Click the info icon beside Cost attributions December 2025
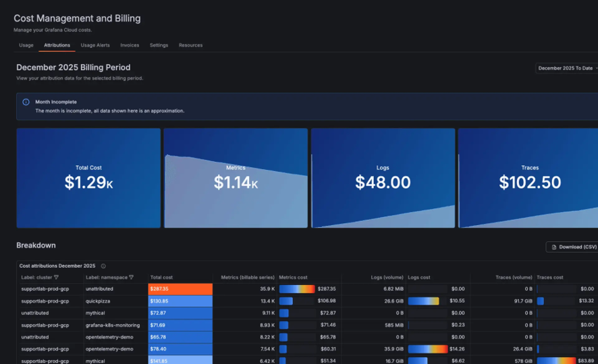The height and width of the screenshot is (364, 598). 103,266
